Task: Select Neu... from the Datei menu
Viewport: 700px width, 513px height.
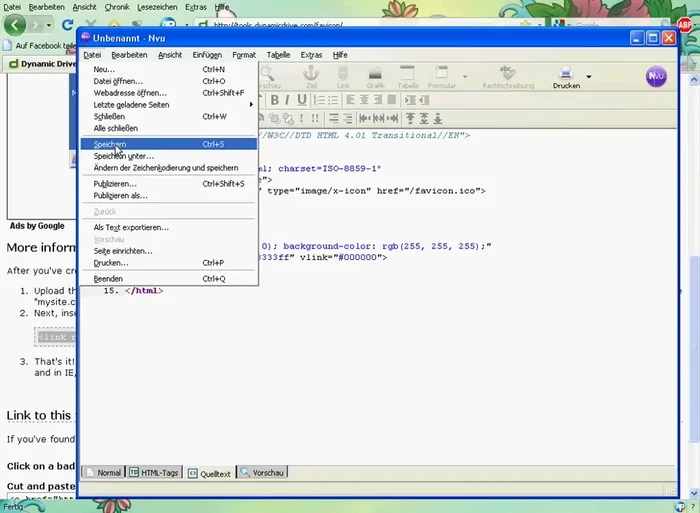Action: pos(169,69)
